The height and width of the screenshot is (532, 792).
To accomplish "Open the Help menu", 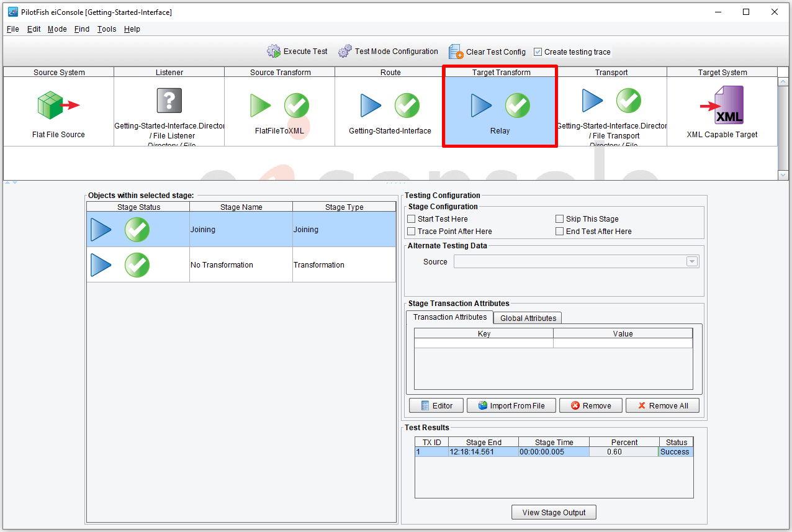I will coord(132,29).
